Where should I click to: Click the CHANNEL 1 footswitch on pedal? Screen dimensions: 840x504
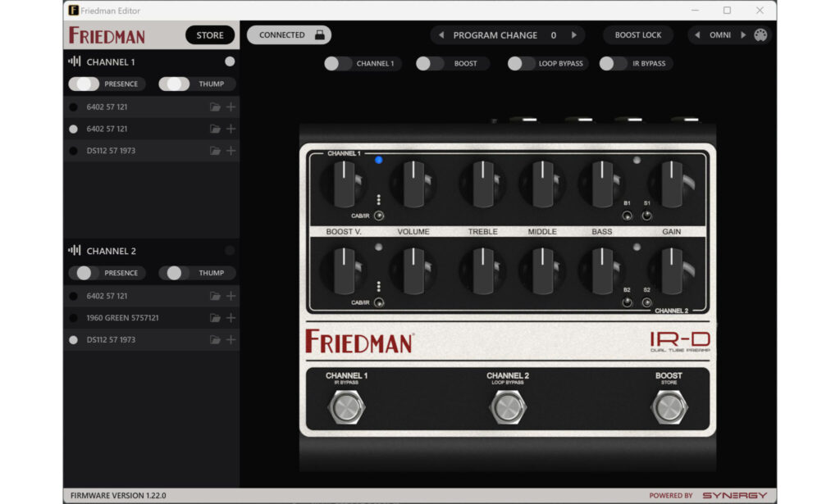[x=347, y=407]
